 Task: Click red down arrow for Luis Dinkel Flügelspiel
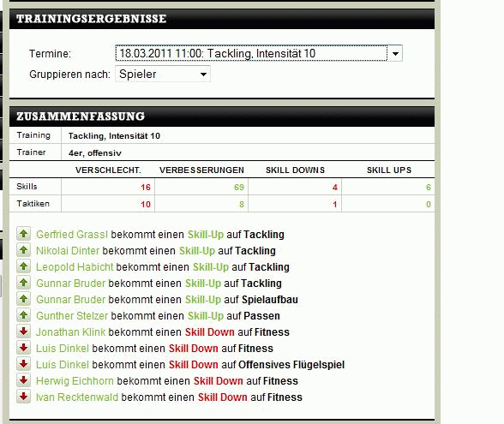pos(23,364)
